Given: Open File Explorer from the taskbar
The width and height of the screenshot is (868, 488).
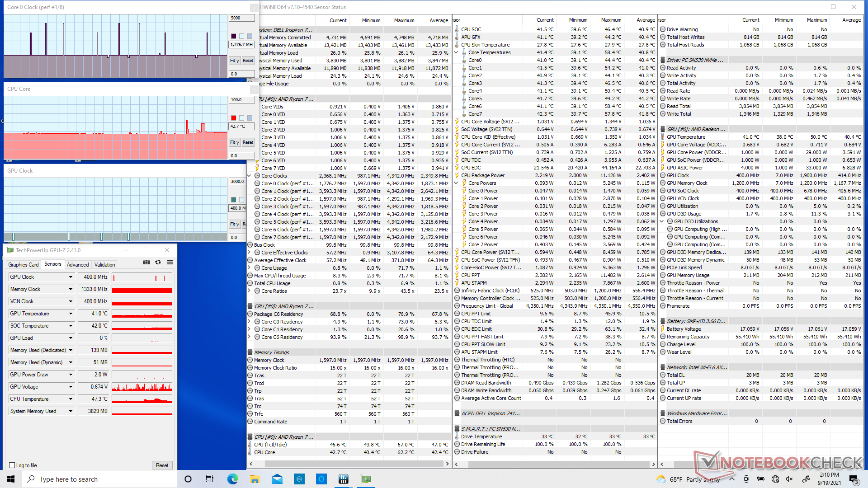Looking at the screenshot, I should 255,479.
